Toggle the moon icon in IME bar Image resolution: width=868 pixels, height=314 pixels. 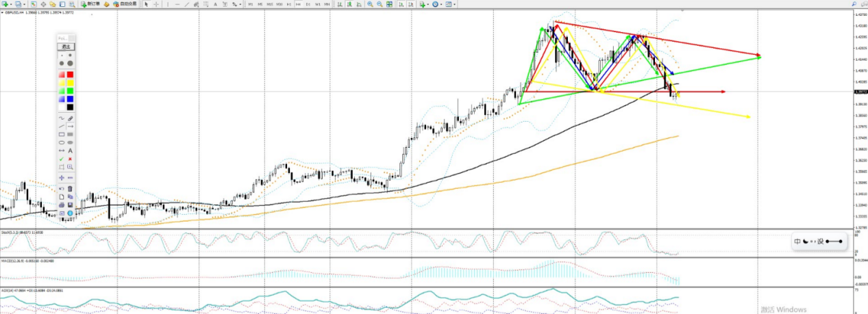[806, 241]
